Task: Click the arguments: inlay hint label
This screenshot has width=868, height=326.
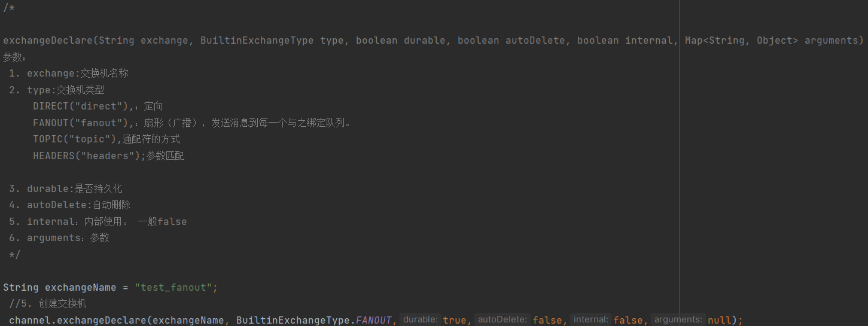Action: 678,320
